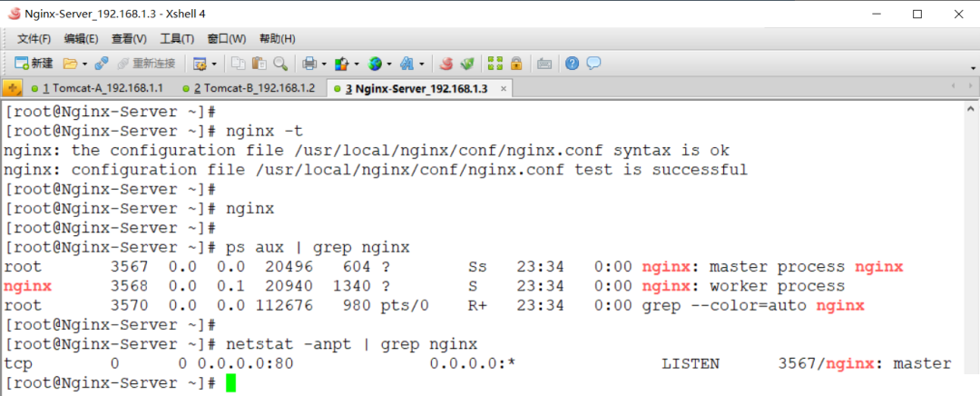Open the help question mark icon
980x396 pixels.
572,64
